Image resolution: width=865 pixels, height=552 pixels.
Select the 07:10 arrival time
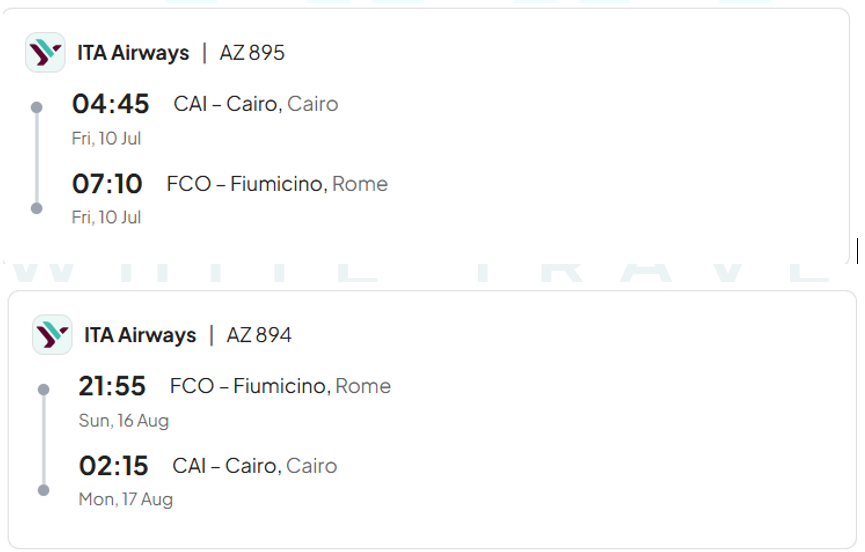pos(107,184)
